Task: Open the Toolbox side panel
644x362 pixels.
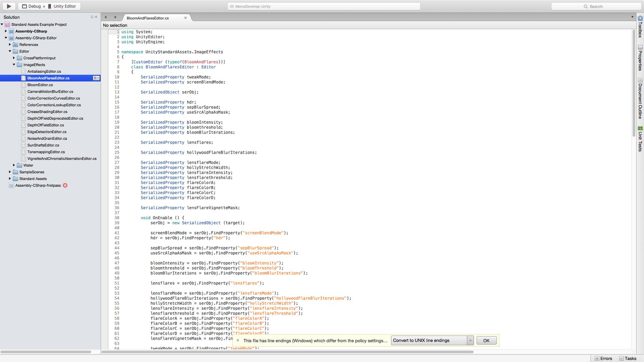Action: point(640,26)
